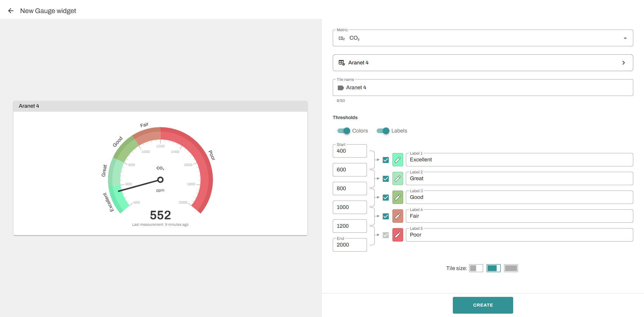Click the Tile name input field
The width and height of the screenshot is (644, 317).
(486, 88)
